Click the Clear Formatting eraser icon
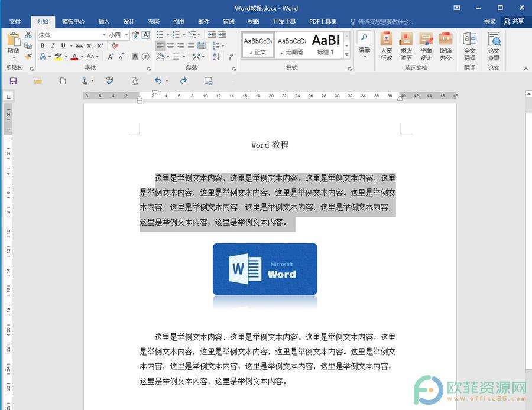 115,46
